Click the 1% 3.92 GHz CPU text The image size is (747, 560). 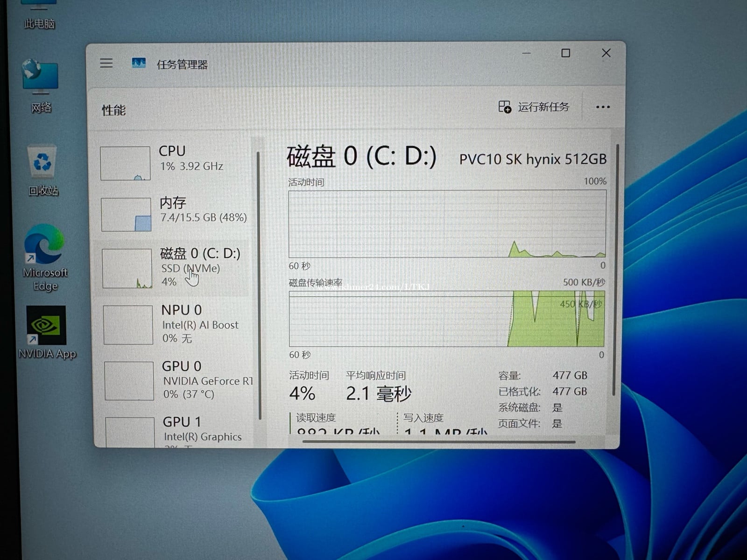point(191,166)
